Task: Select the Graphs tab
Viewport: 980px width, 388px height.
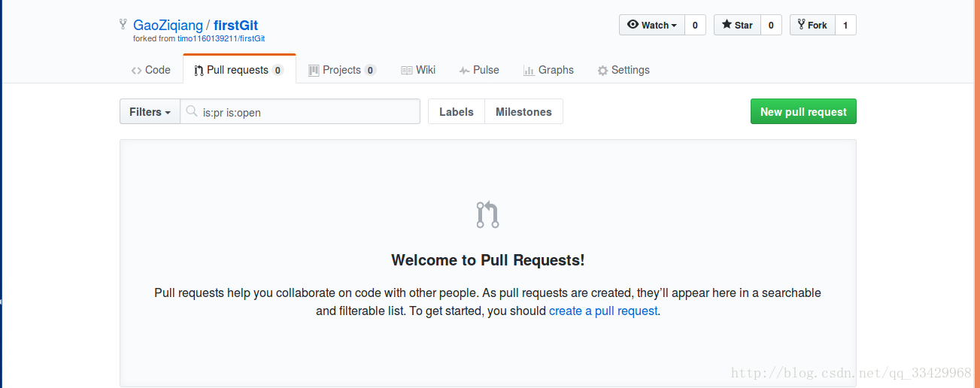Action: 548,70
